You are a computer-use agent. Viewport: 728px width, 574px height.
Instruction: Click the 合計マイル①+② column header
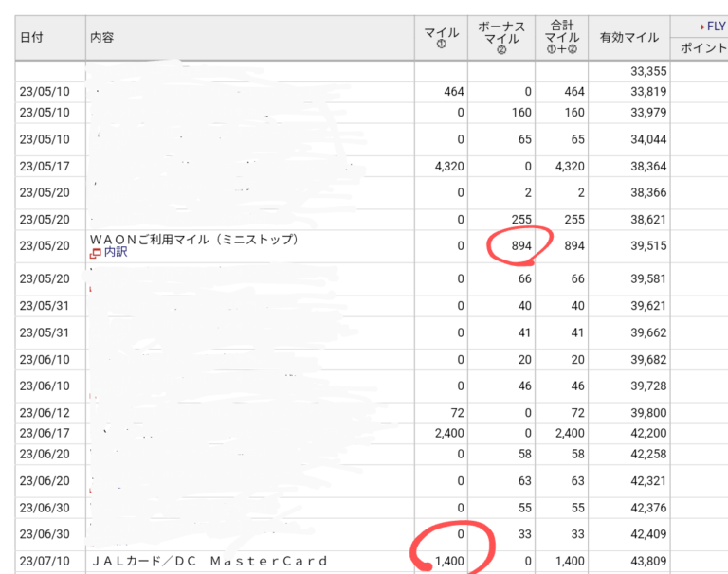[561, 38]
